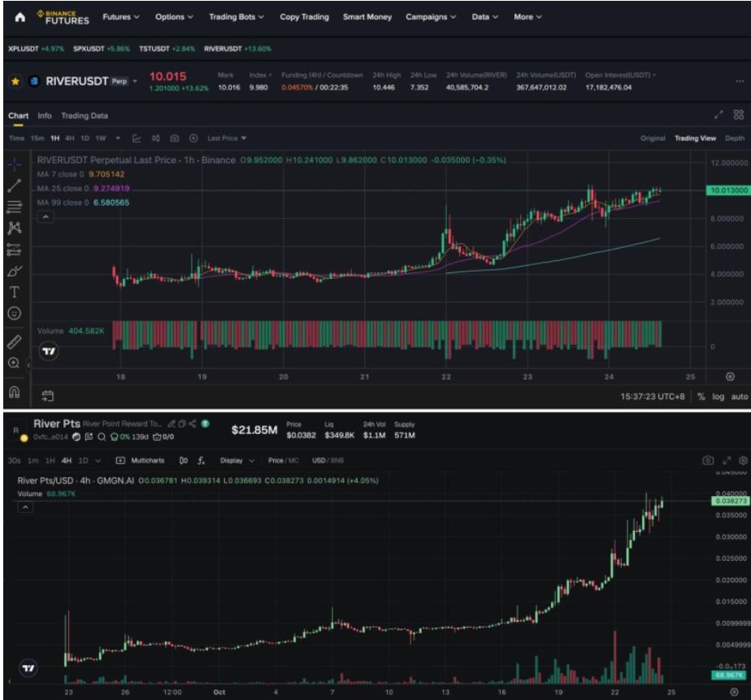Expand the Futures menu dropdown
The height and width of the screenshot is (700, 751).
click(x=121, y=17)
